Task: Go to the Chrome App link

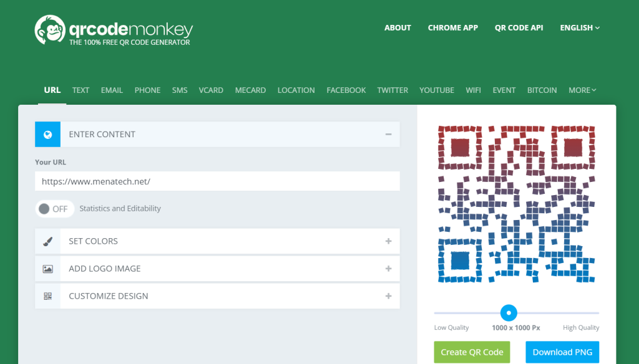Action: (x=453, y=27)
